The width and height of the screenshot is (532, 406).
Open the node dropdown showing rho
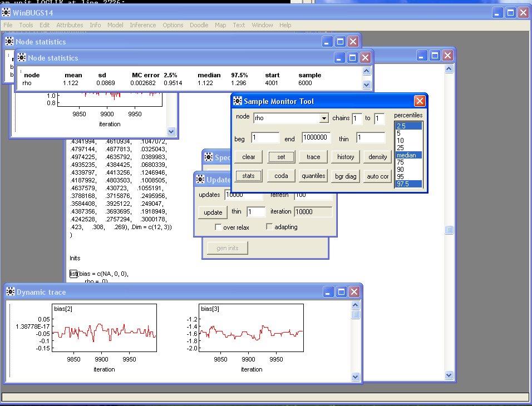(324, 118)
